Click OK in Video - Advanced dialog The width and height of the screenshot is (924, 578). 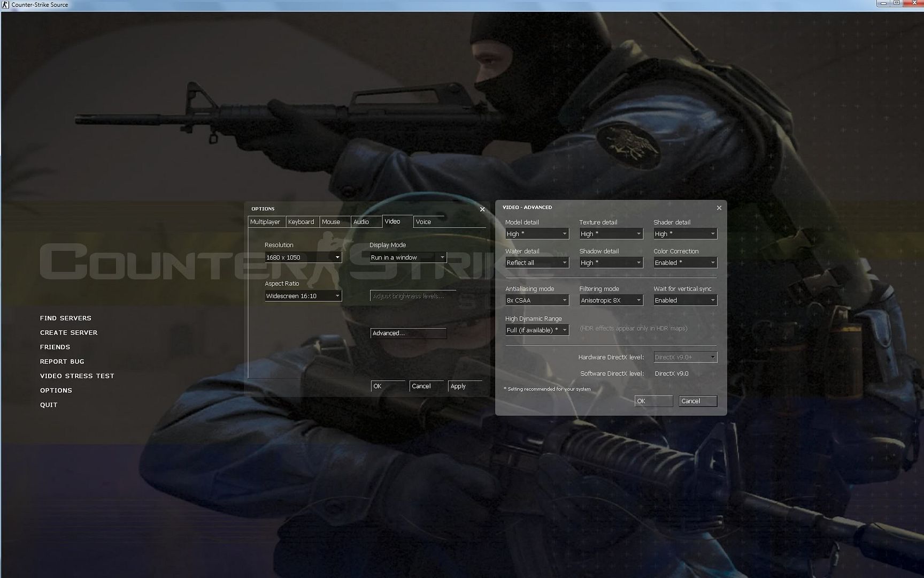coord(653,401)
